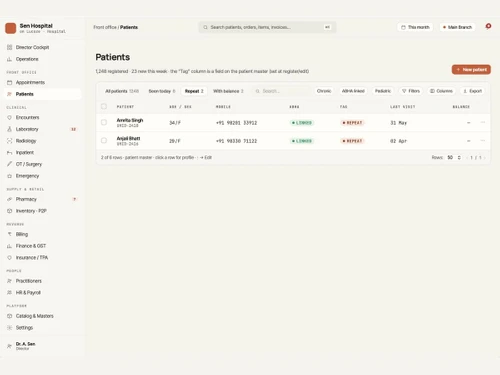Click the Export button
The image size is (500, 375).
pos(473,91)
